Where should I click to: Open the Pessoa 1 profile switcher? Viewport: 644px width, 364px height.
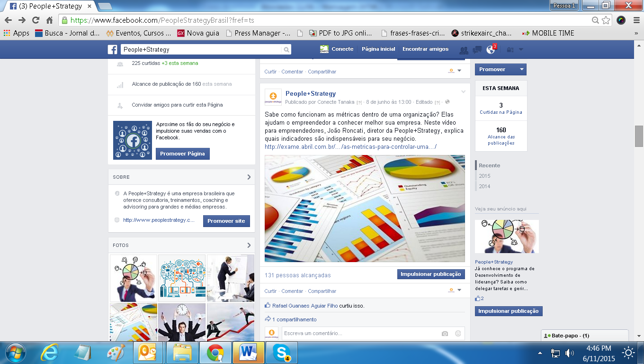point(564,6)
